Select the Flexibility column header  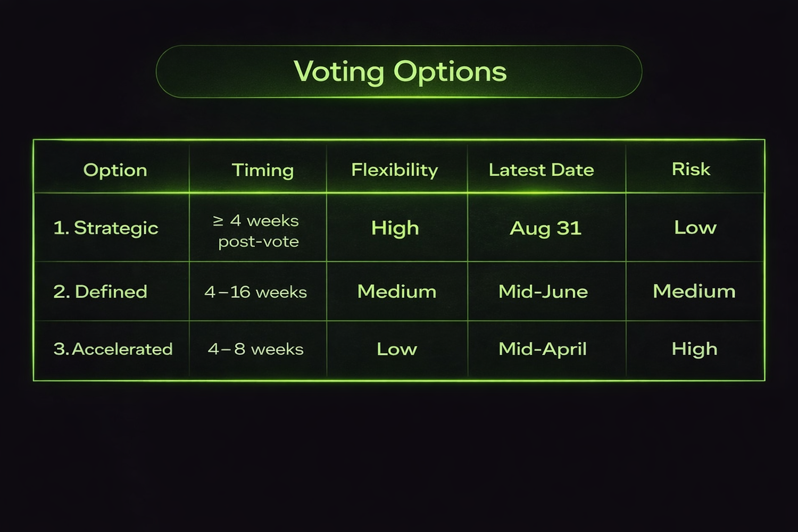[x=395, y=170]
